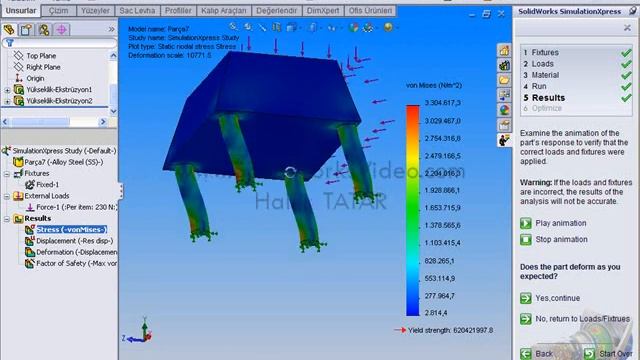Viewport: 640px width, 360px height.
Task: Open the View Settings dropdown arrow
Action: 397,28
